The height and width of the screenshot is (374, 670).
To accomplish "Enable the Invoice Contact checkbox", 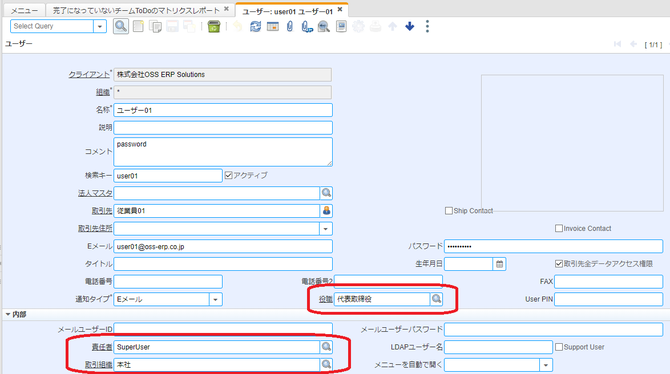I will pos(558,228).
